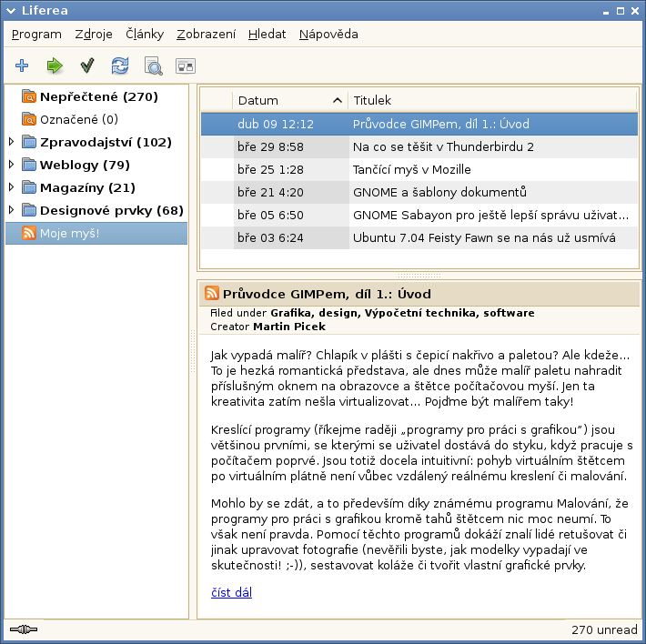
Task: Expand the Magazíny folder
Action: point(12,187)
